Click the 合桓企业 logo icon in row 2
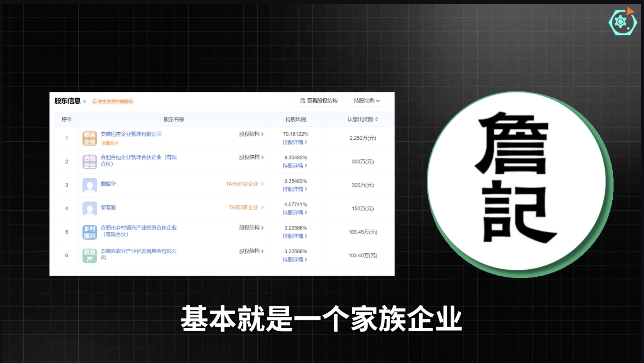Viewport: 644px width, 363px height. pos(90,162)
